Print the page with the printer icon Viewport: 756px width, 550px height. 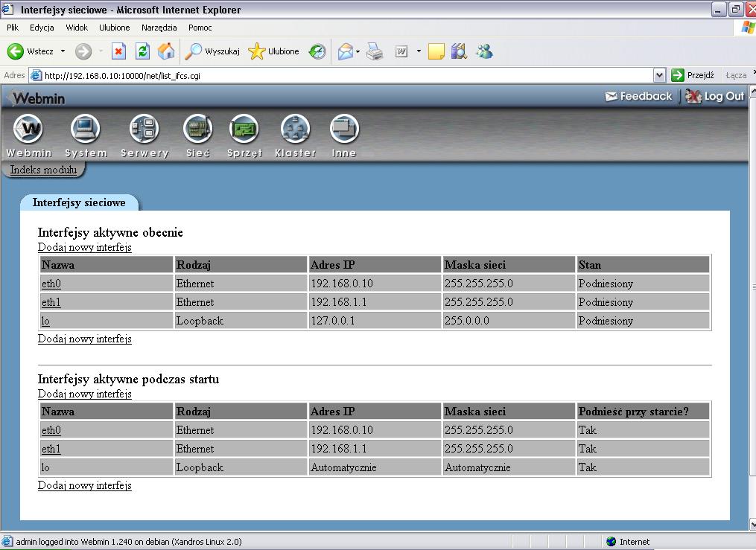375,51
